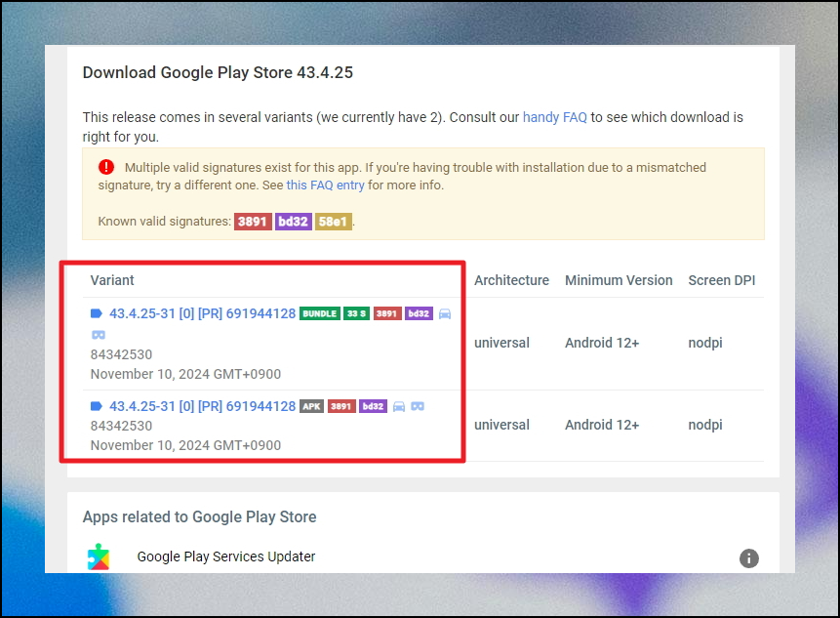
Task: Click the gray APK badge
Action: tap(312, 406)
